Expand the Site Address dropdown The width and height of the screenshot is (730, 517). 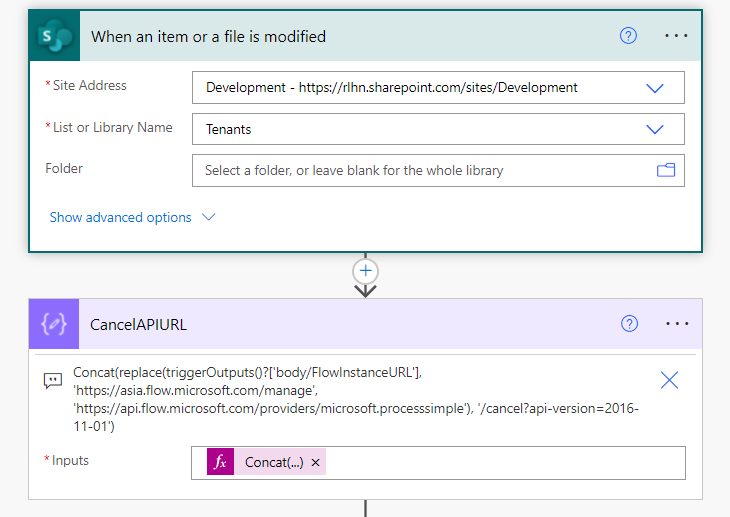[655, 88]
